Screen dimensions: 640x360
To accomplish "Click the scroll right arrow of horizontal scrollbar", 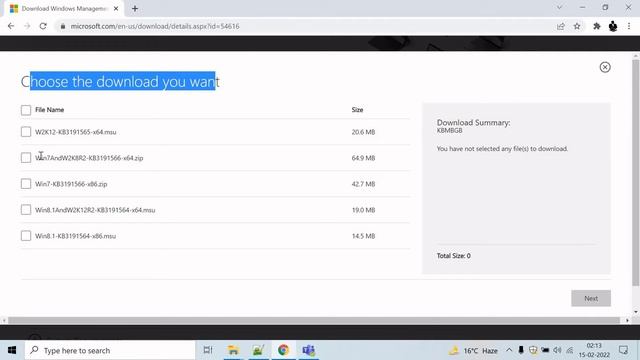I will click(627, 320).
